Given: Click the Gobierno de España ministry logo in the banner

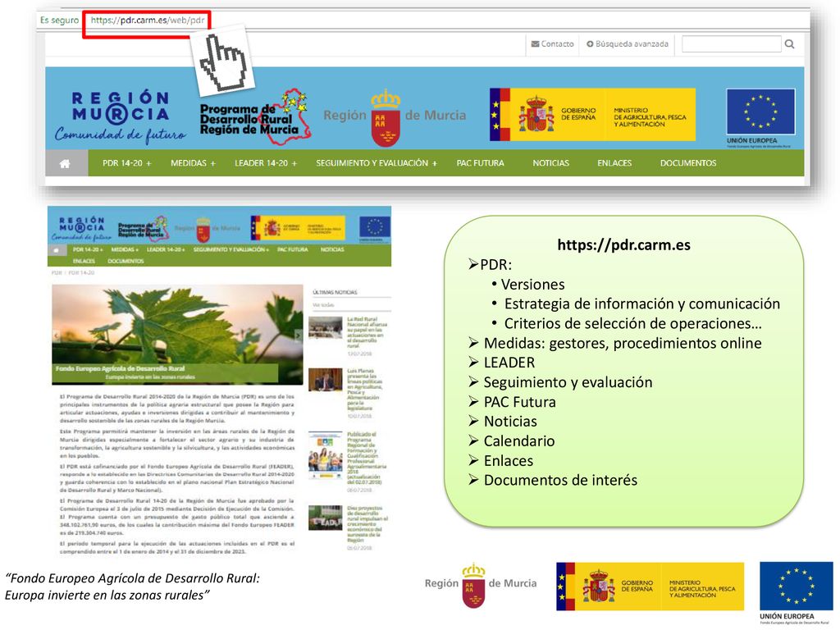Looking at the screenshot, I should 592,115.
